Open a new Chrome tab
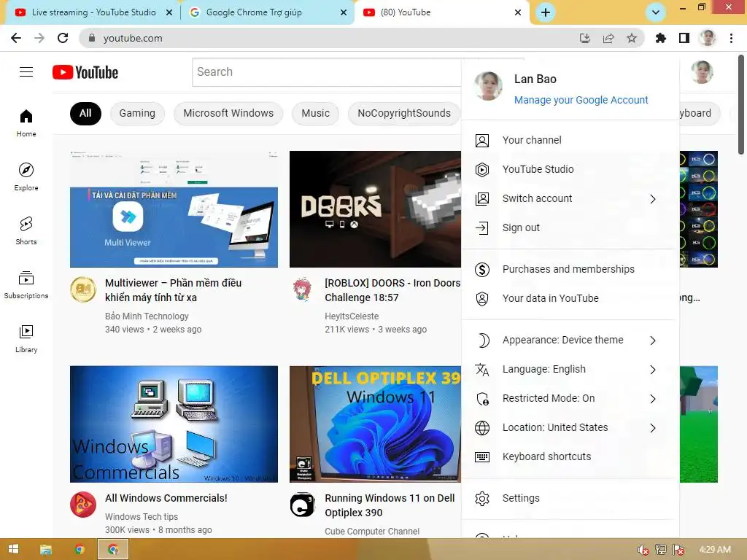 pos(546,12)
